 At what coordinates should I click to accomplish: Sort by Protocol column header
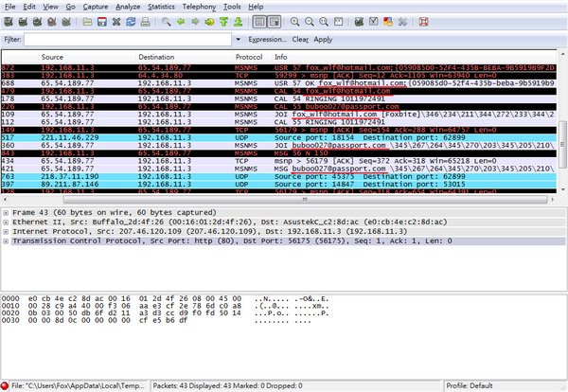point(252,57)
